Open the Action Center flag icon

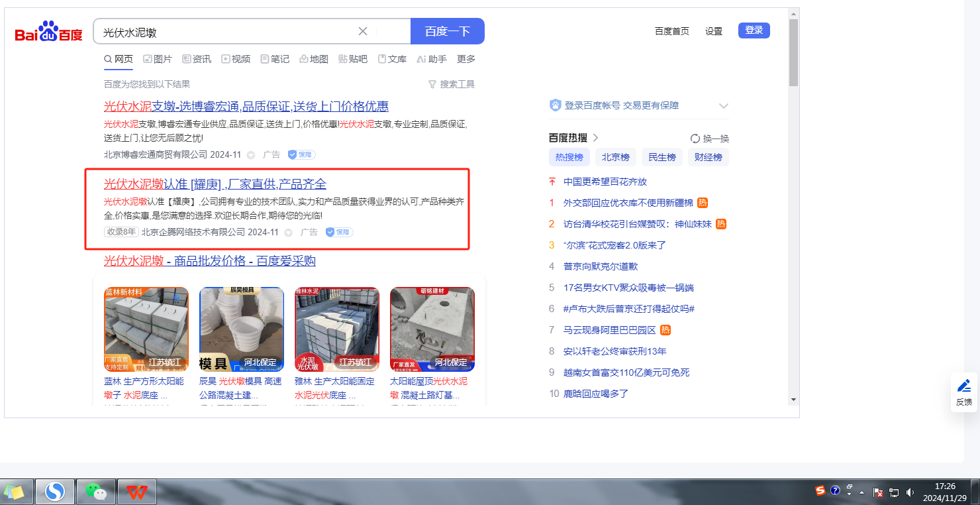[878, 492]
